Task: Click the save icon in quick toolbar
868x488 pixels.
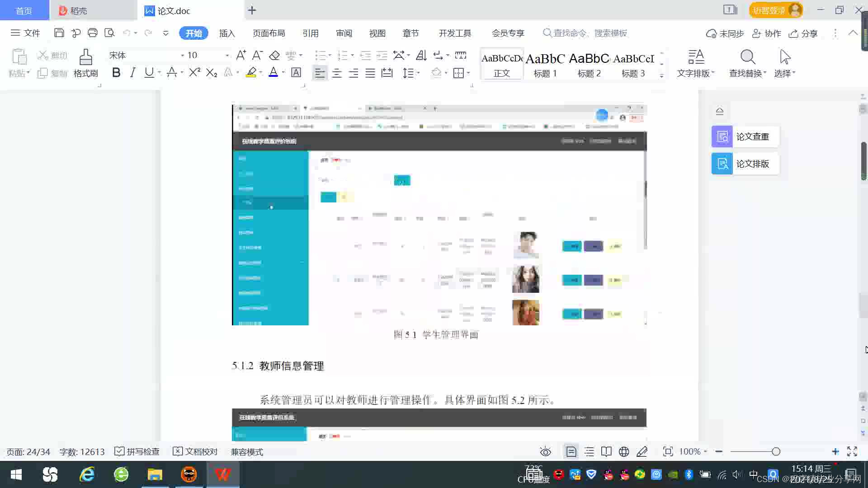Action: (x=59, y=33)
